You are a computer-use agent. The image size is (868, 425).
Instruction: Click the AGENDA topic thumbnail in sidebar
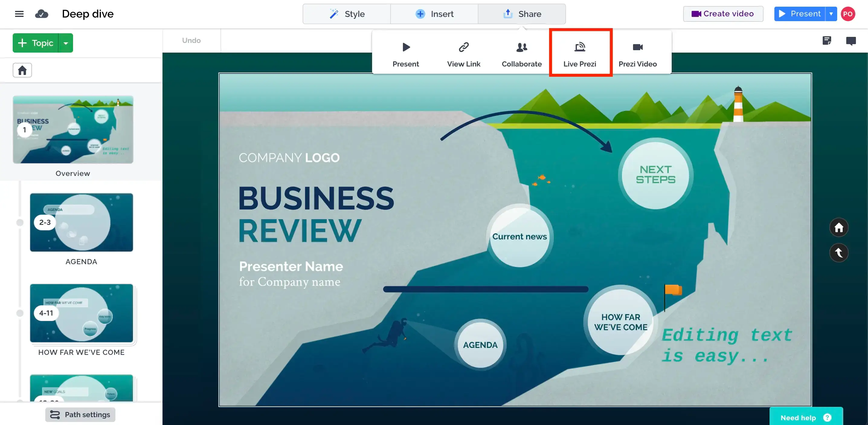click(x=81, y=222)
